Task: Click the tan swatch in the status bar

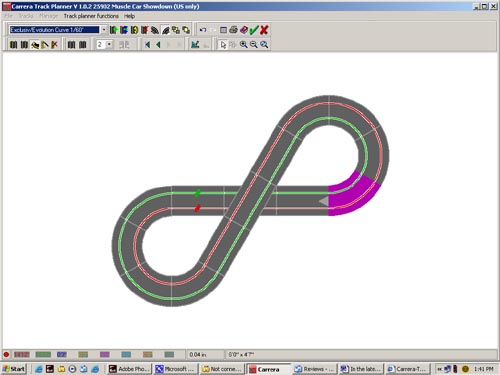Action: (x=147, y=354)
